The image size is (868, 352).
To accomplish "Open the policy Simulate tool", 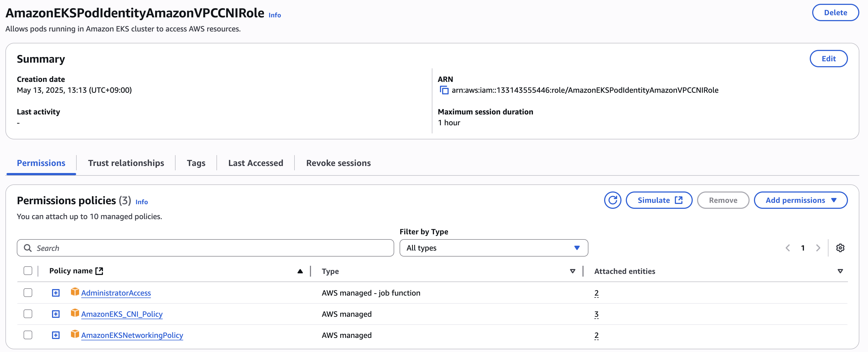I will tap(659, 200).
